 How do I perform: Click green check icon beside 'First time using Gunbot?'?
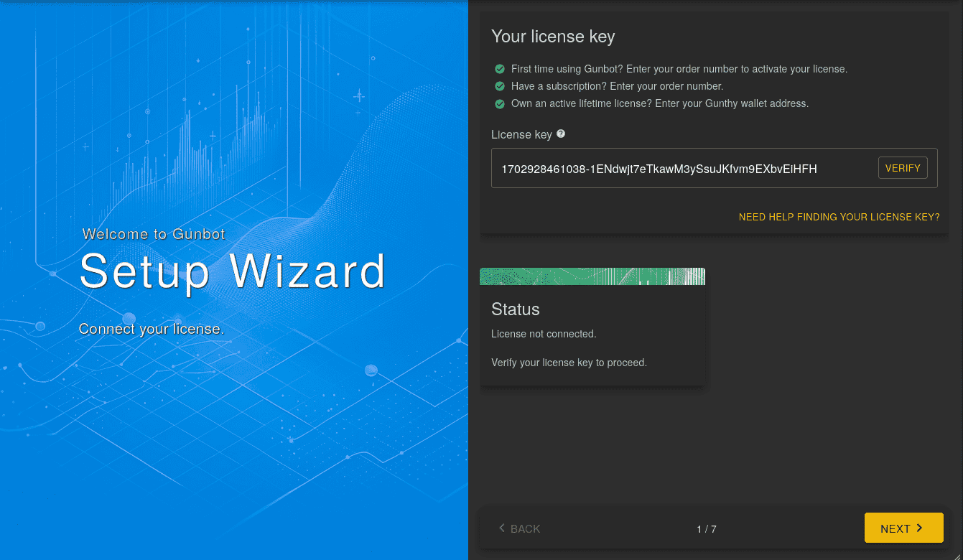pyautogui.click(x=500, y=69)
